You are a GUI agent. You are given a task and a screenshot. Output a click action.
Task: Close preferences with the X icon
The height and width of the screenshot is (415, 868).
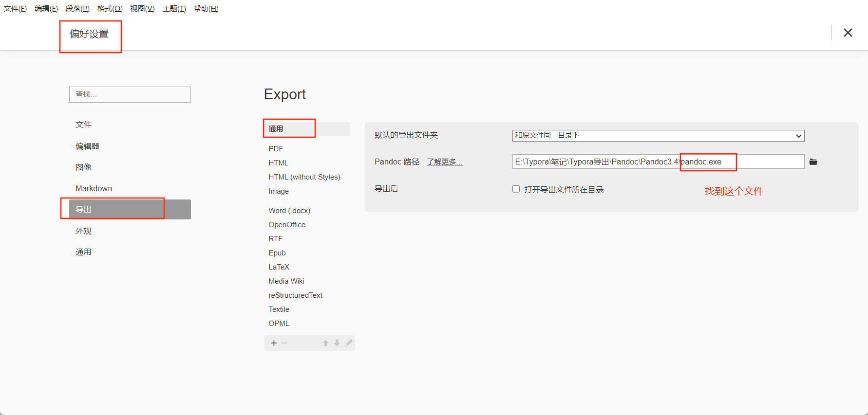[x=848, y=33]
